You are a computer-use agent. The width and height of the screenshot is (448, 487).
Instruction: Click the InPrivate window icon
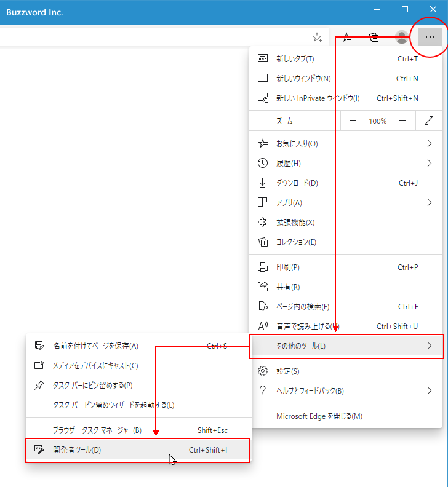263,98
